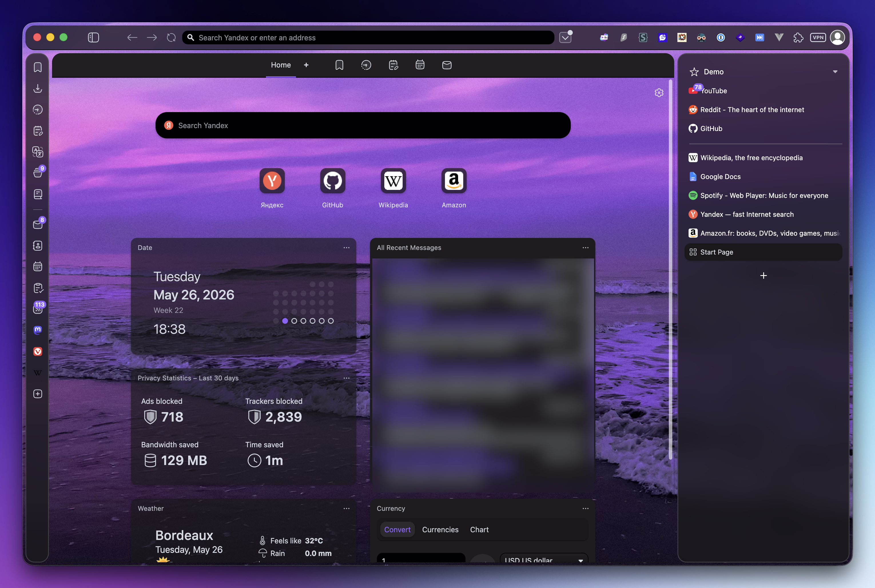Open Privacy Statistics widget options menu
This screenshot has width=875, height=588.
346,378
